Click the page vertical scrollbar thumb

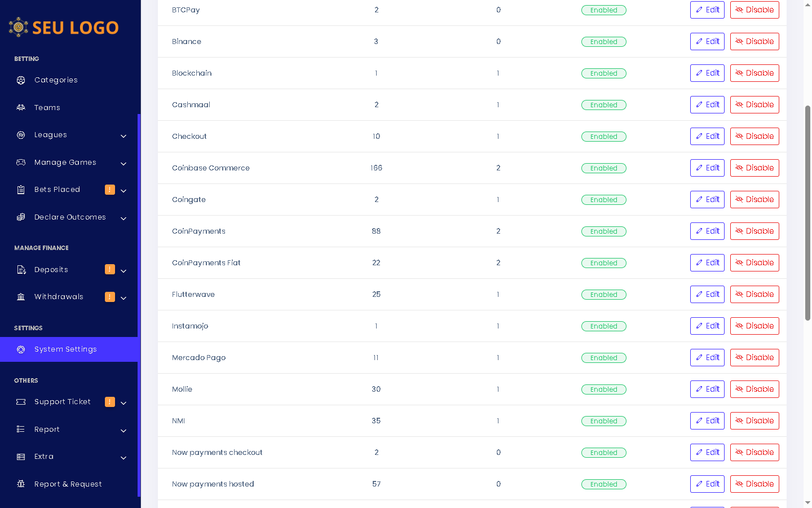807,213
